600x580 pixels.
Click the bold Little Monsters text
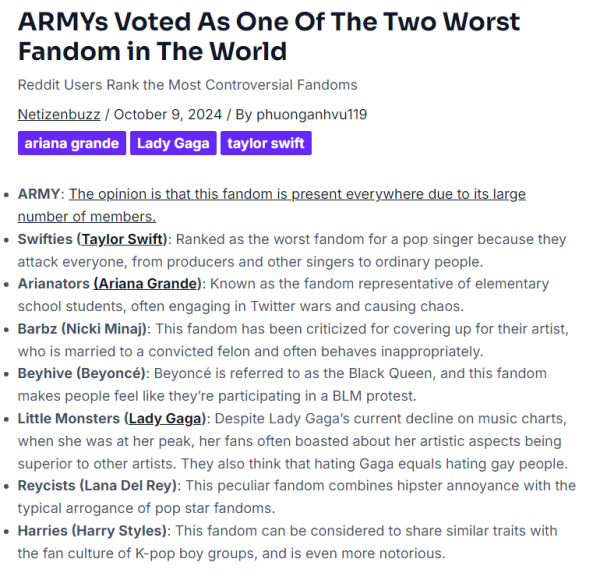[69, 418]
